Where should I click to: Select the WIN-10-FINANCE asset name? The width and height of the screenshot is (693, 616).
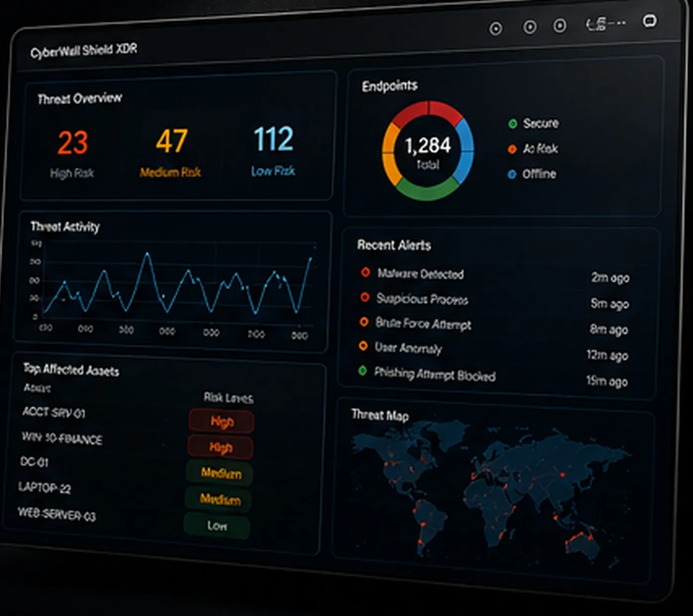pos(62,438)
